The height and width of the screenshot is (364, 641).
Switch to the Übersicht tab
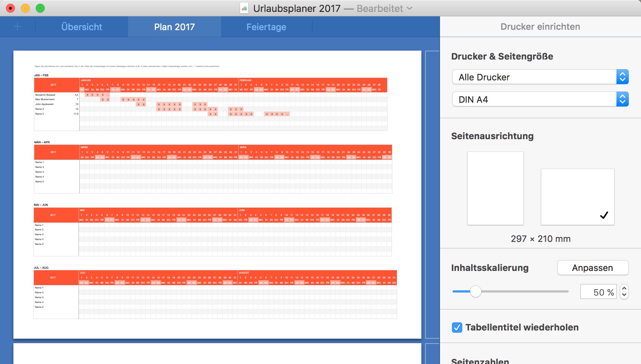[x=82, y=27]
